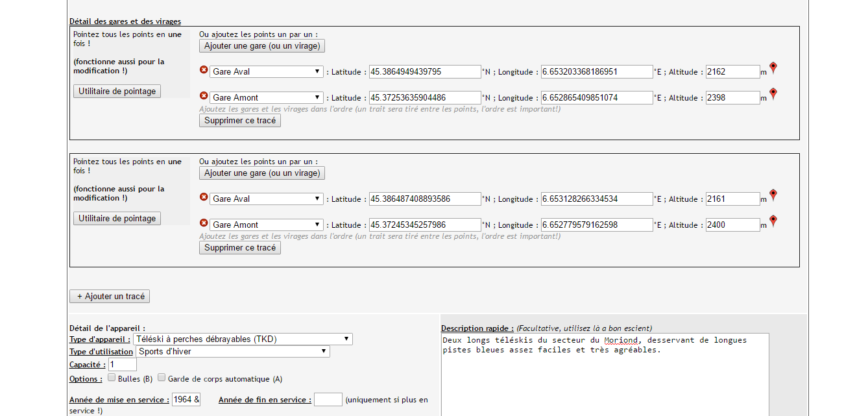
Task: Remove the second track's Gare Amont point
Action: click(204, 223)
